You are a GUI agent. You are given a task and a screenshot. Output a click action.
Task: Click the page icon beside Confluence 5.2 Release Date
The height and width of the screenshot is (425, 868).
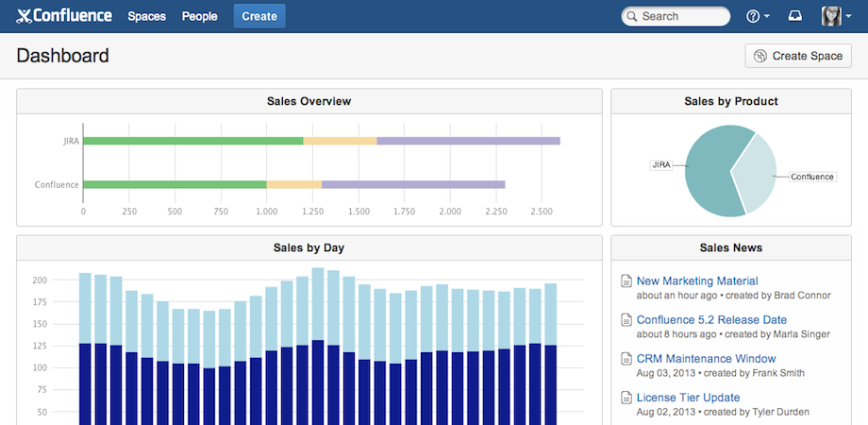point(625,320)
